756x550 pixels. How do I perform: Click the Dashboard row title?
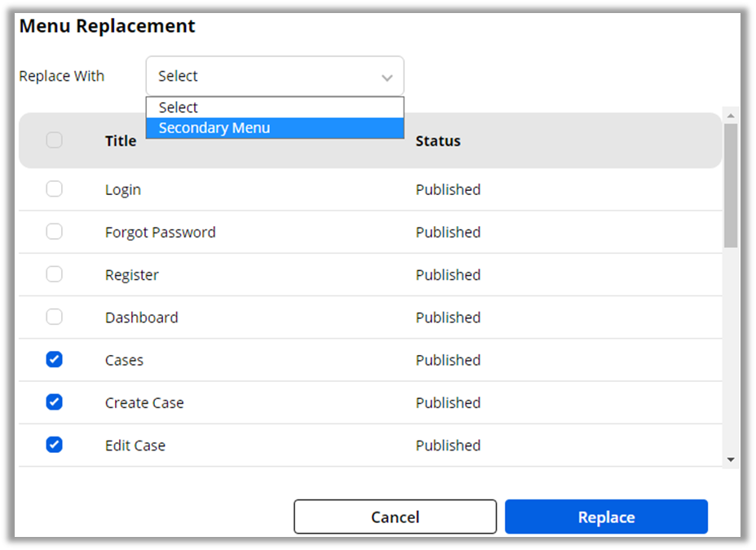pyautogui.click(x=141, y=317)
